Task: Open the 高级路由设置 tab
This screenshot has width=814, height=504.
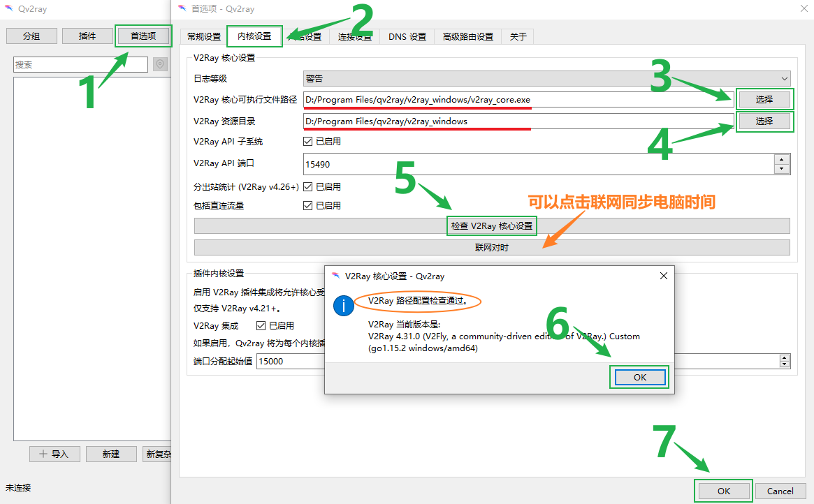Action: [x=467, y=37]
